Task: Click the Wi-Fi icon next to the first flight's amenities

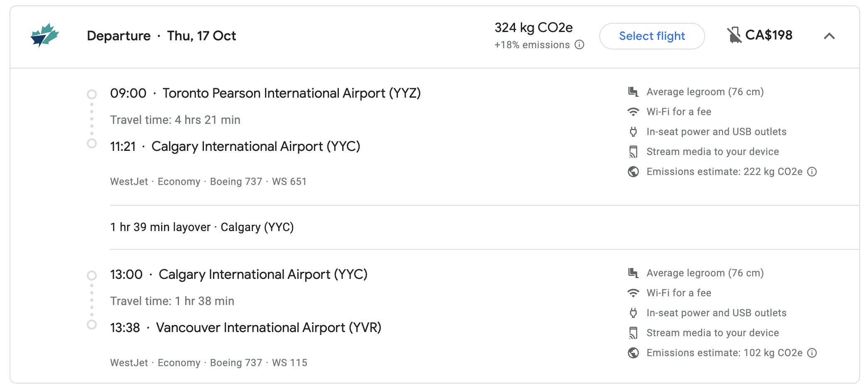Action: coord(633,111)
